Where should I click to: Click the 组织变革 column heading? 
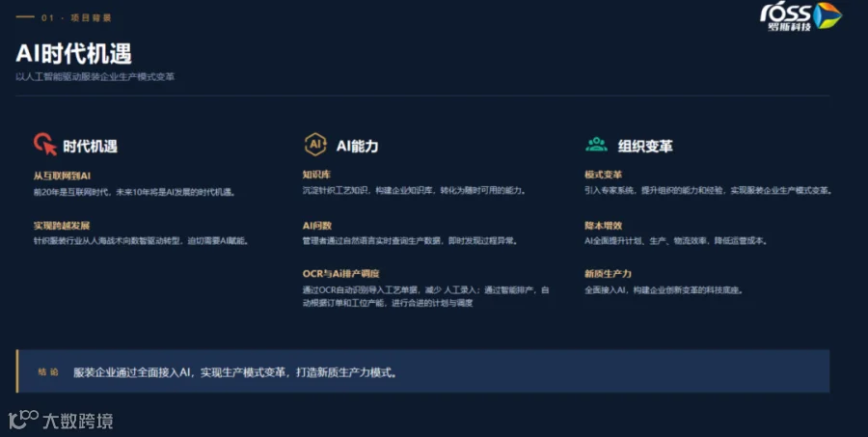point(645,147)
